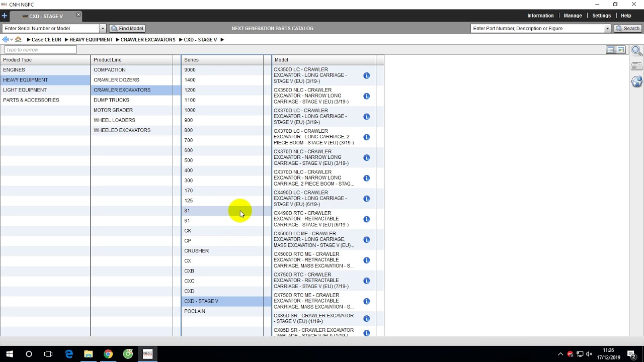Open the magnifier search panel icon
The height and width of the screenshot is (362, 644).
[636, 51]
